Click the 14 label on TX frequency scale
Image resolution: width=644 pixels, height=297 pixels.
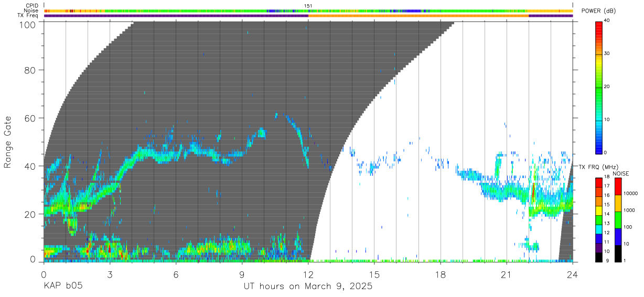point(608,214)
